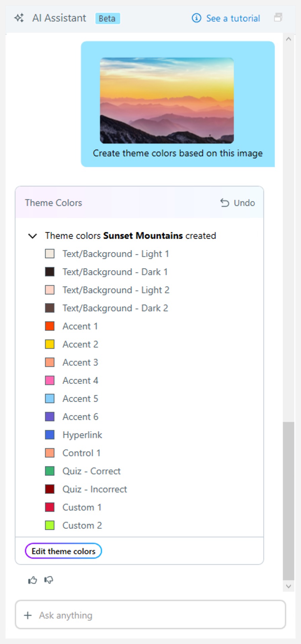Click the Undo arrow icon
The image size is (301, 644).
click(224, 203)
